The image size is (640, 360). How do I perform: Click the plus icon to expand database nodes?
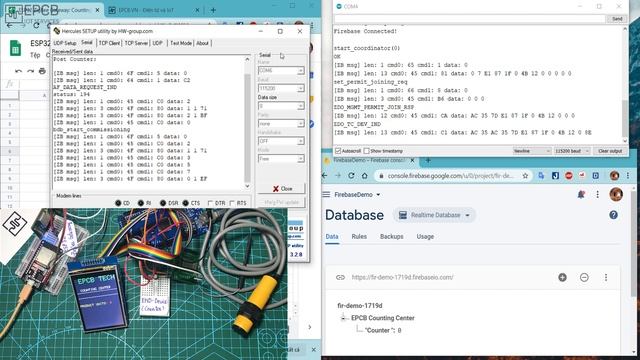[x=562, y=277]
